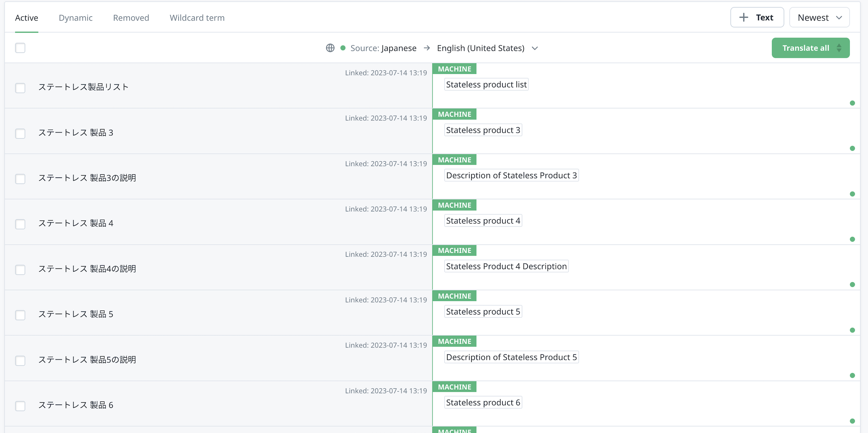The image size is (868, 433).
Task: Switch to the Dynamic tab
Action: (76, 18)
